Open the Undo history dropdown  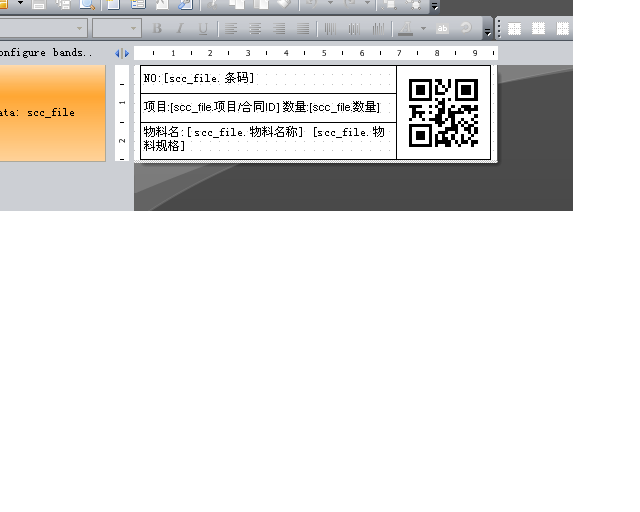330,3
